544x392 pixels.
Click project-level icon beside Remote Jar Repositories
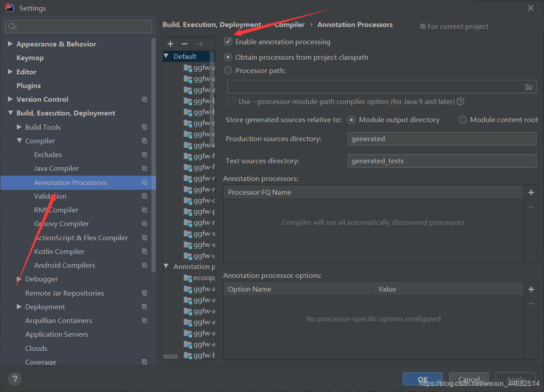[x=144, y=293]
